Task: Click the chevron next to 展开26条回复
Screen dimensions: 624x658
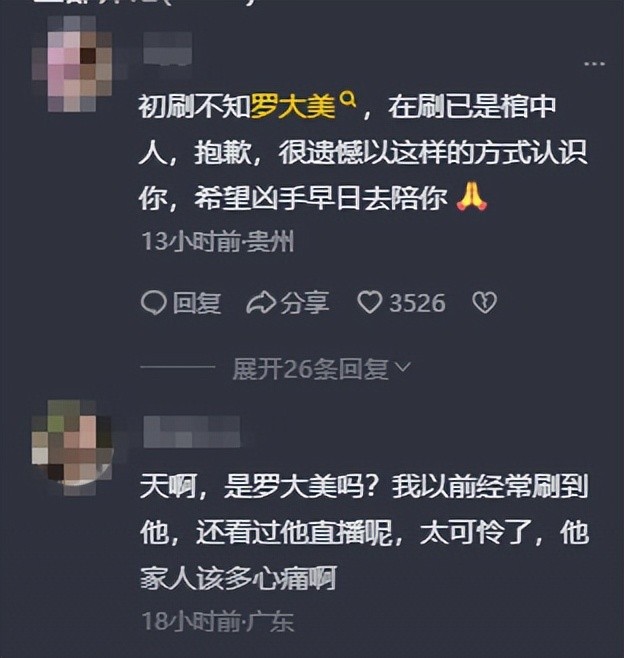Action: tap(403, 368)
